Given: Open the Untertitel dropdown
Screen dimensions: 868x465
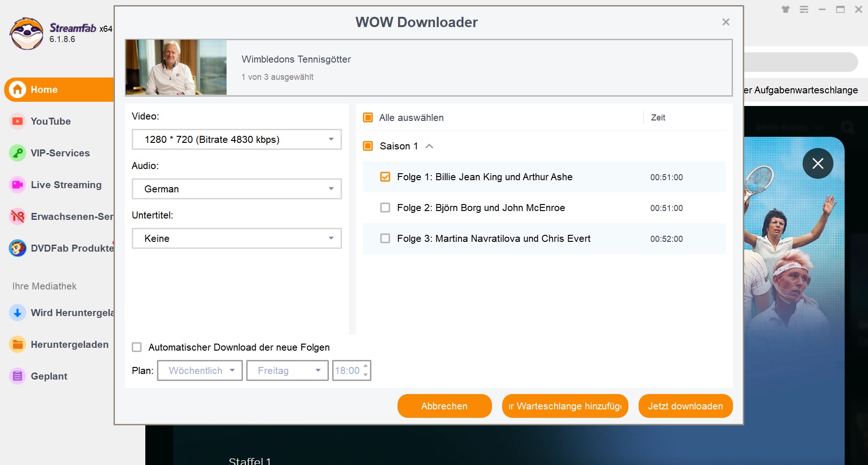Looking at the screenshot, I should pos(237,239).
